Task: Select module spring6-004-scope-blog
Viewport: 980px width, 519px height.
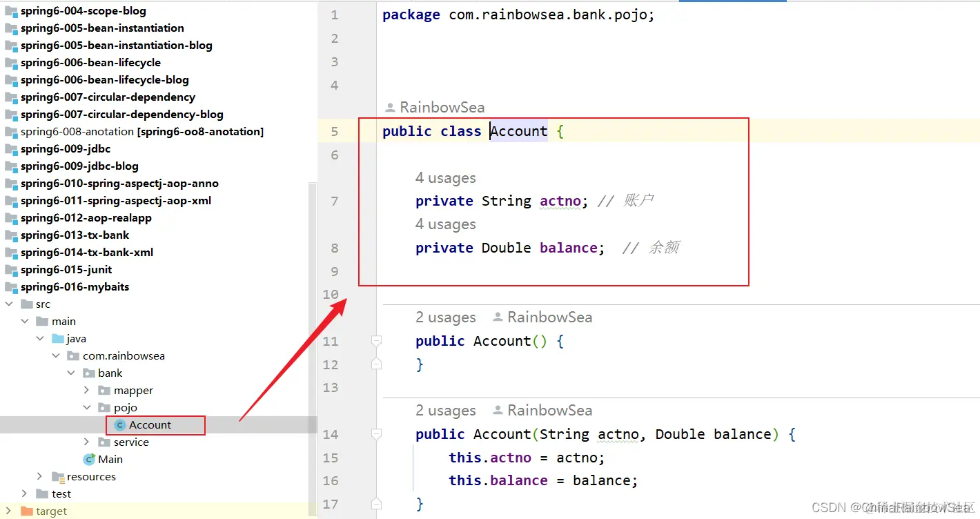Action: [84, 11]
